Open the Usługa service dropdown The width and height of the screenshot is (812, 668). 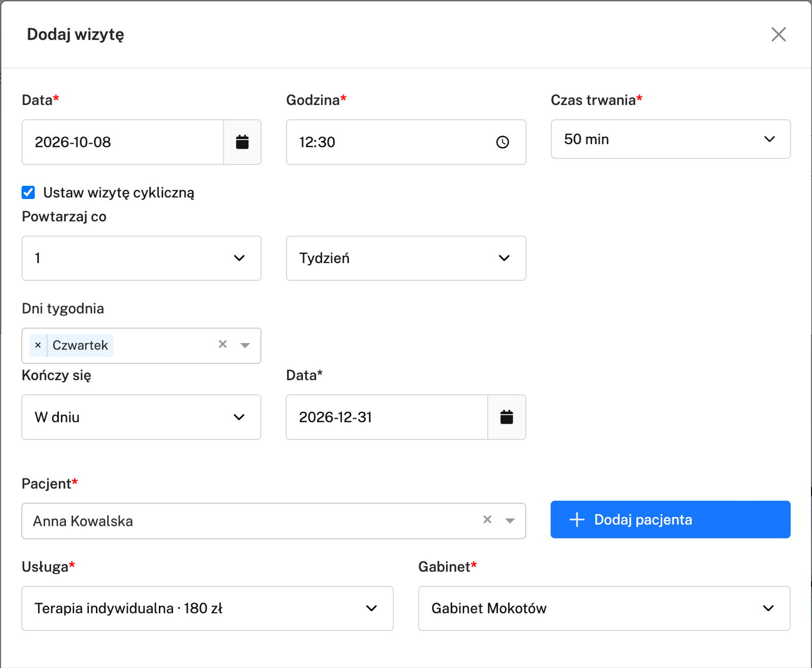208,608
